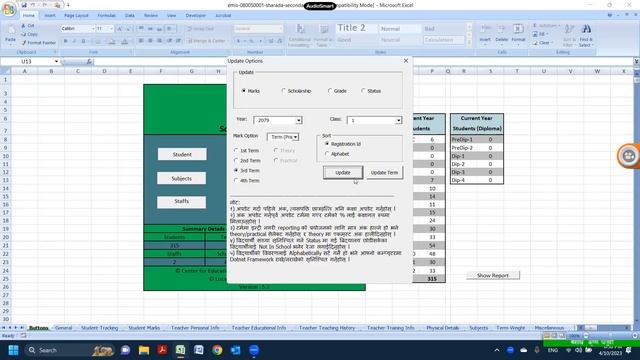Apply bold formatting in the Font group
640x360 pixels.
(65, 41)
